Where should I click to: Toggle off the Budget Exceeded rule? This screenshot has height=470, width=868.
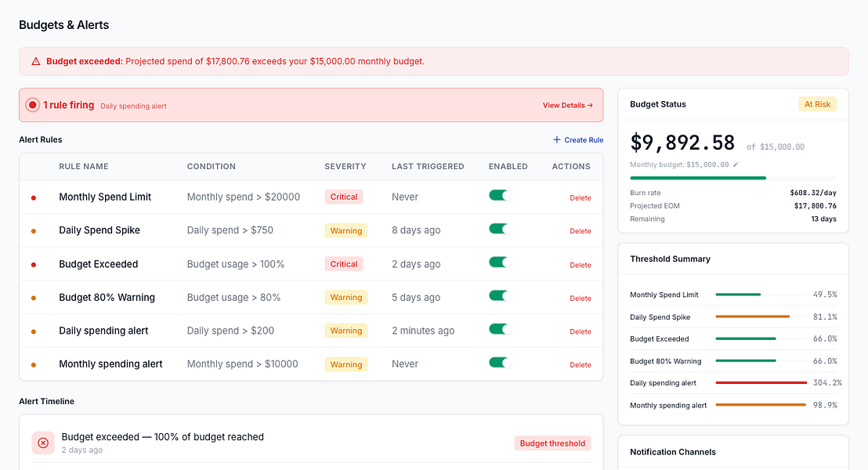[499, 263]
